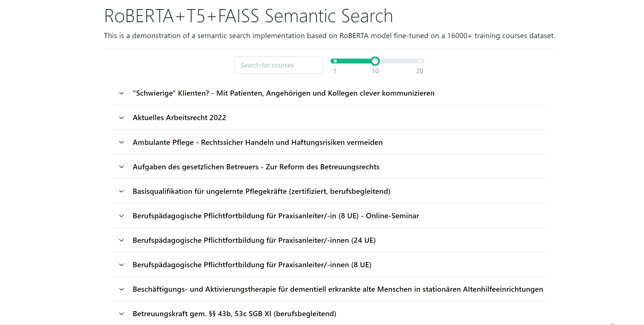Open Berufspädagogische Pflichtfortbildung Praxisanleiter/-innen (8 UE) title
644x325 pixels.
(x=252, y=265)
